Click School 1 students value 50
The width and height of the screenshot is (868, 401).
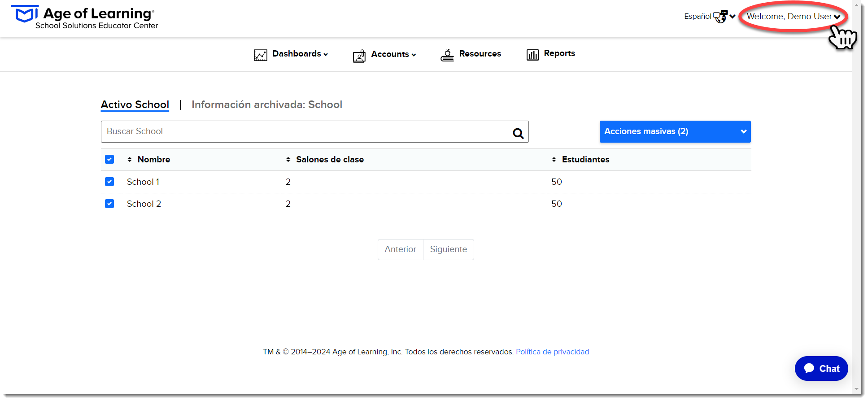[557, 182]
